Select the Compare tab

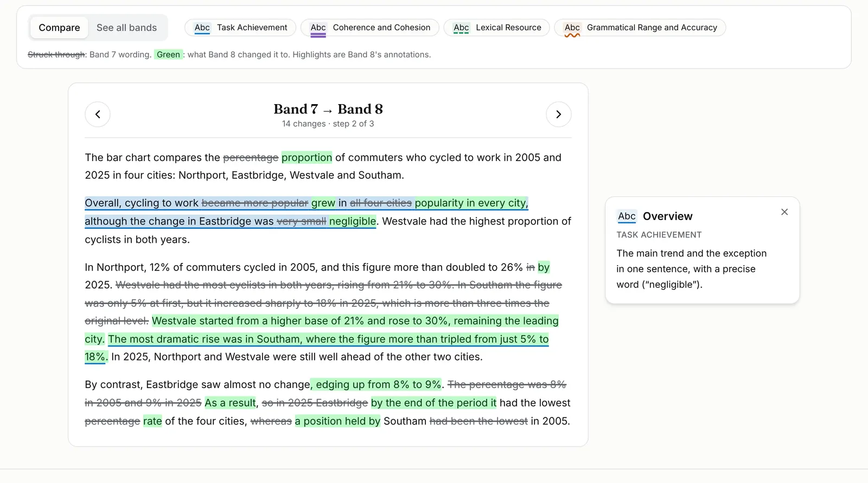59,28
